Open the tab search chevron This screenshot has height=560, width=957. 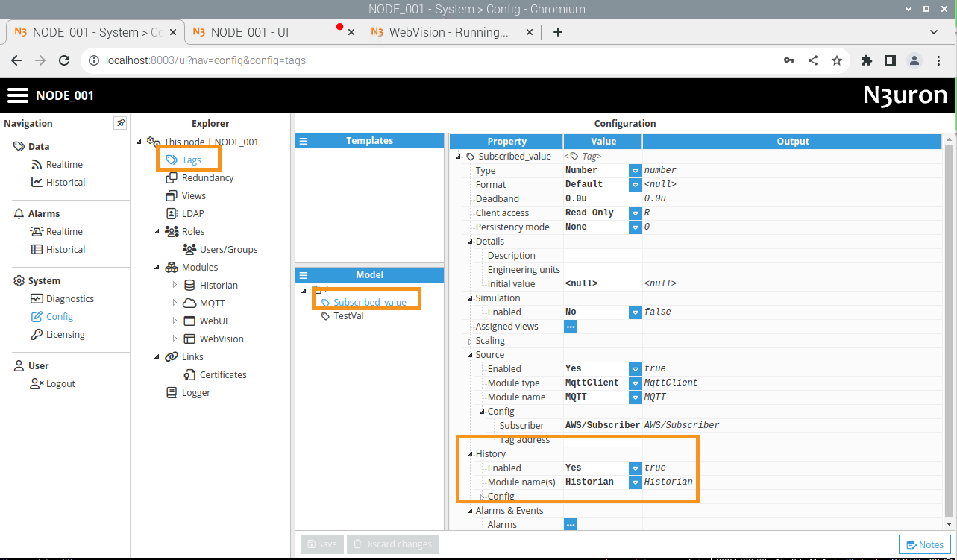pyautogui.click(x=934, y=32)
